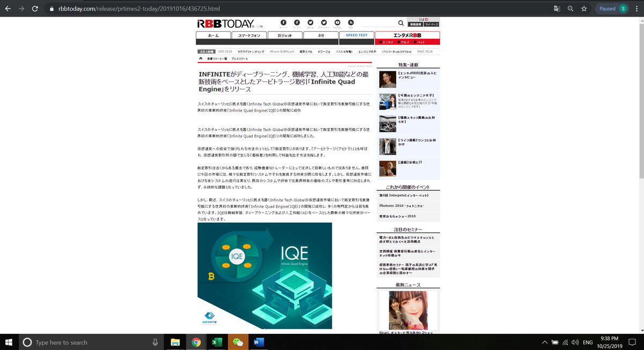Open the 連載 仏教とIT feature link
644x350 pixels.
coord(410,162)
